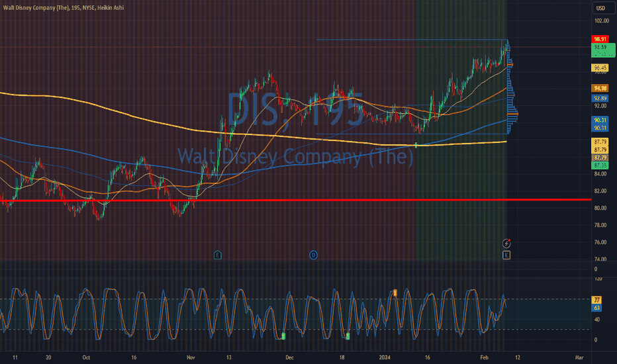Select the blue upper range line above price

[411, 39]
